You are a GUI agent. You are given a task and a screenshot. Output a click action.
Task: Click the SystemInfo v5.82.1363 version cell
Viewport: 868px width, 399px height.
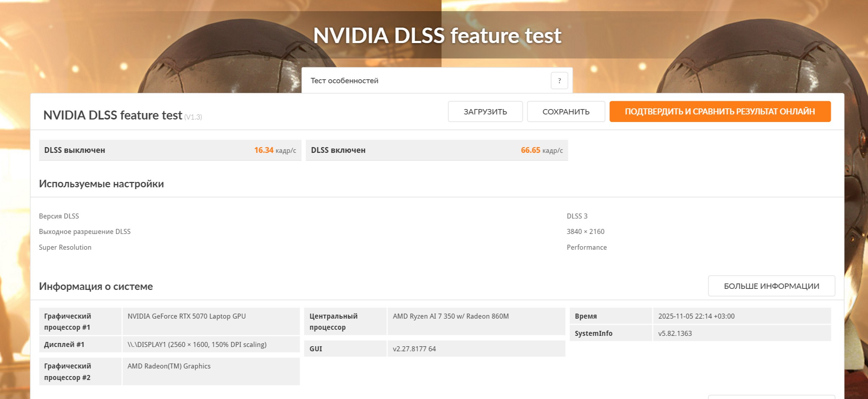pyautogui.click(x=674, y=333)
